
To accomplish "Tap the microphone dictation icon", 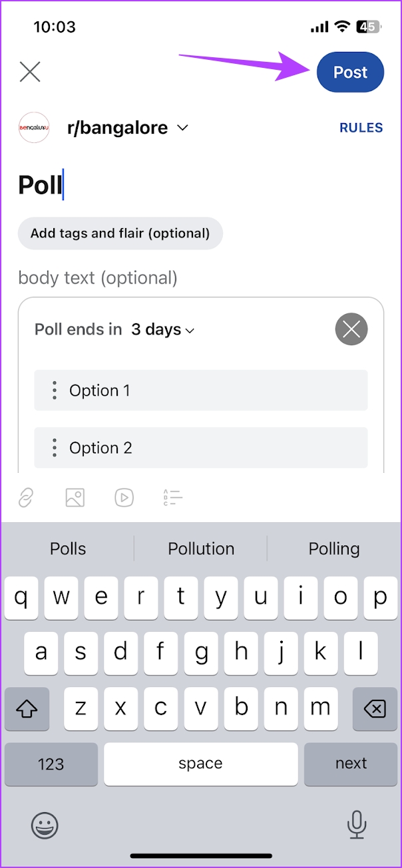I will click(357, 825).
